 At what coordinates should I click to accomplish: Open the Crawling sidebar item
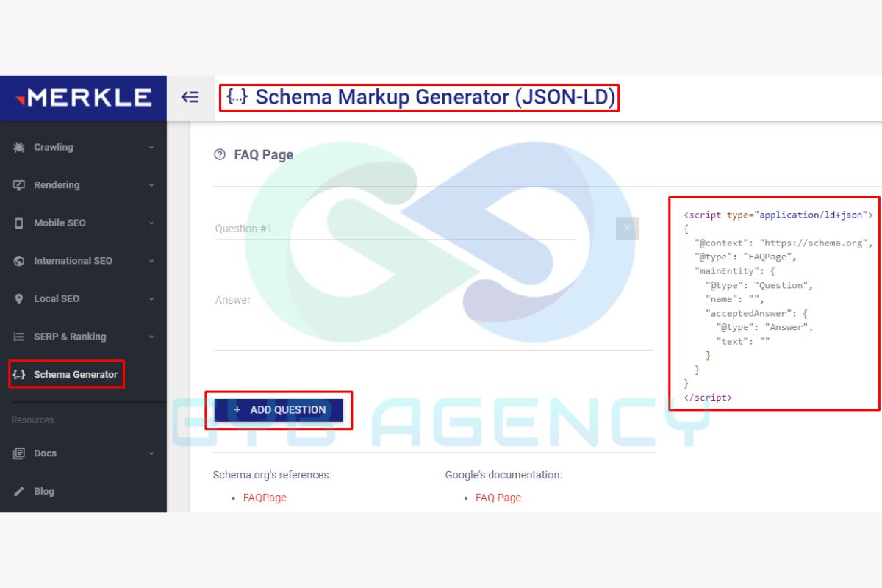83,147
